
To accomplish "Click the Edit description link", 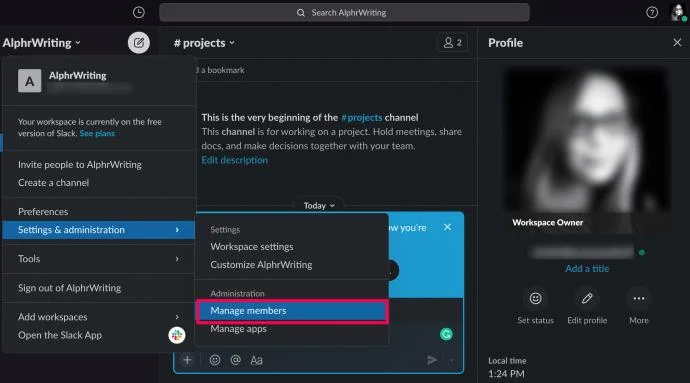I will pyautogui.click(x=235, y=160).
